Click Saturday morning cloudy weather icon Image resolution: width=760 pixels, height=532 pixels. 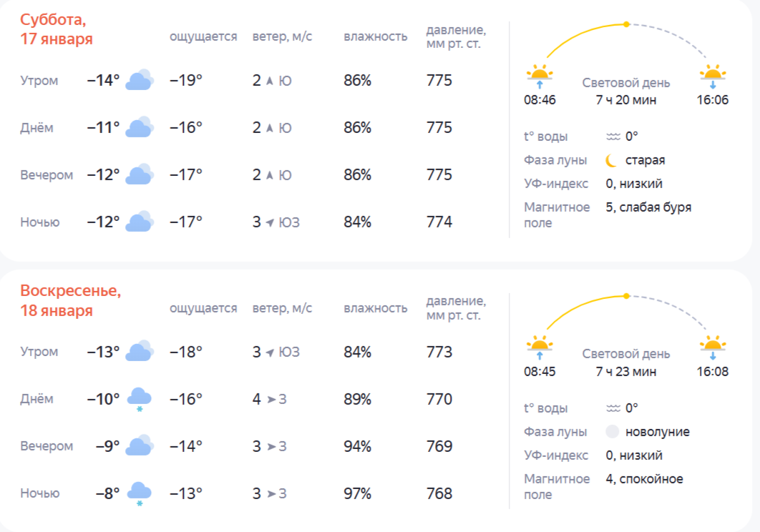140,80
